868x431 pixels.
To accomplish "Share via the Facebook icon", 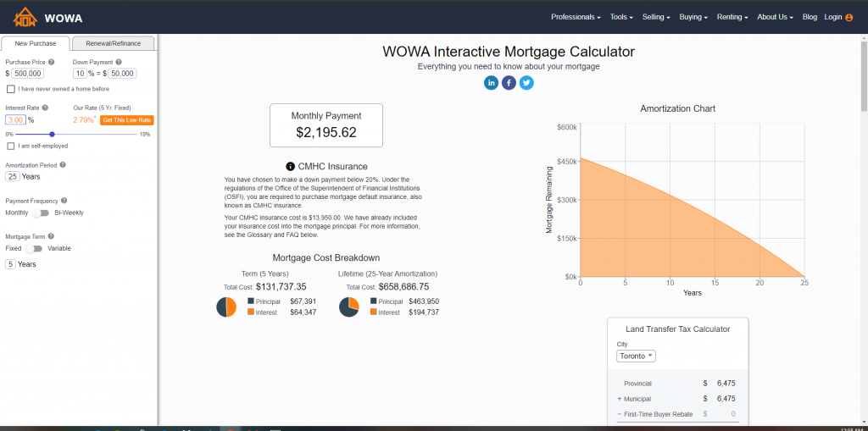I will [x=509, y=82].
